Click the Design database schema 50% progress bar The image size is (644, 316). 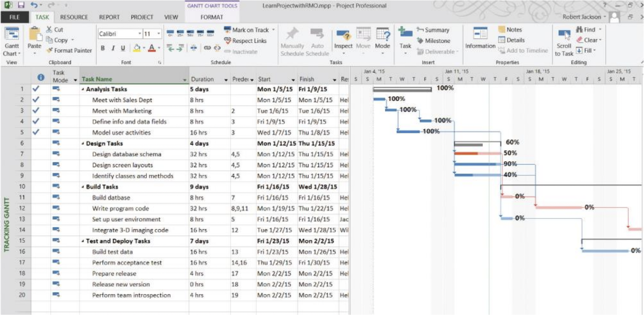(477, 153)
